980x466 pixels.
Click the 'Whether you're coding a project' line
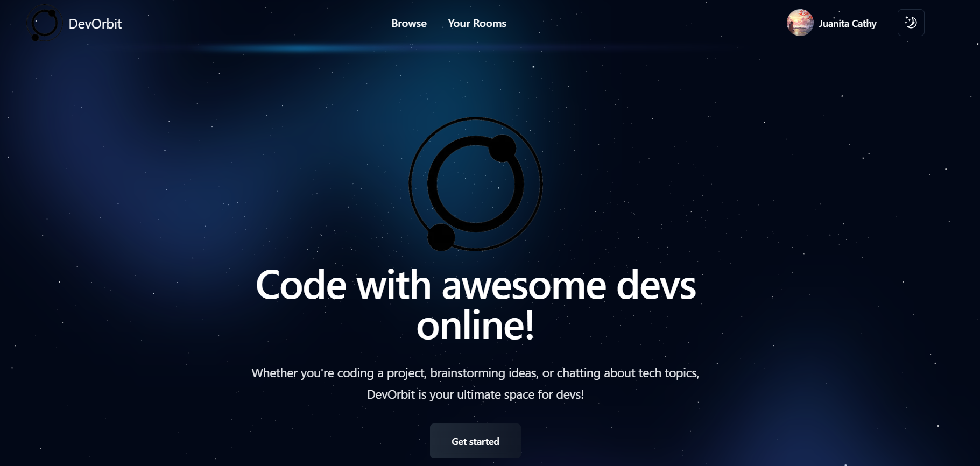coord(475,373)
